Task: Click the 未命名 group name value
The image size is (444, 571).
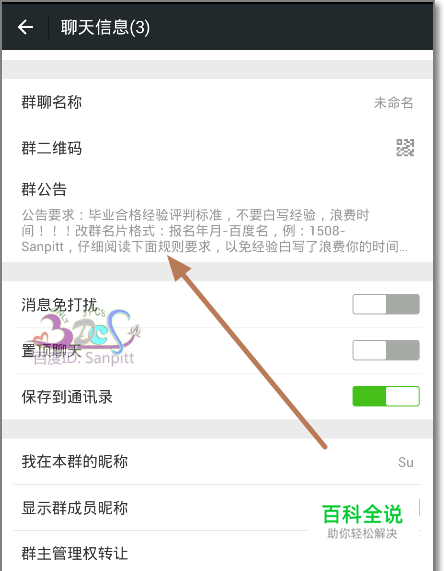Action: [x=394, y=103]
